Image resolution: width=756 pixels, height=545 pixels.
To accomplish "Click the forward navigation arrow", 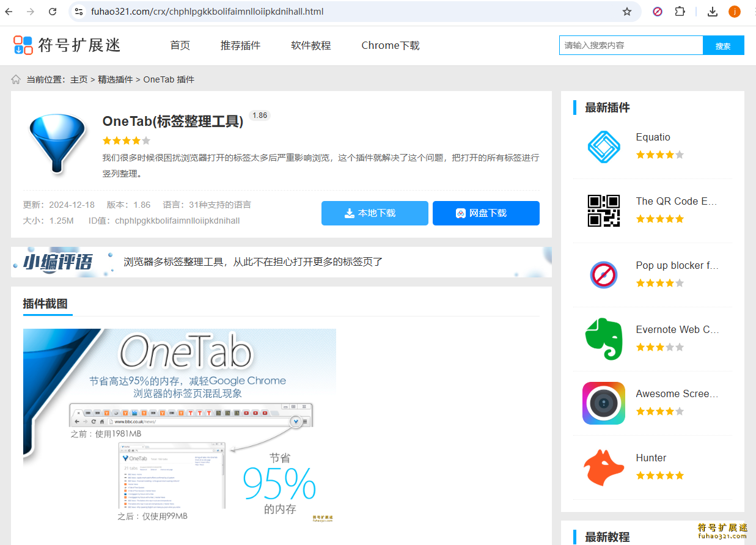I will click(31, 12).
